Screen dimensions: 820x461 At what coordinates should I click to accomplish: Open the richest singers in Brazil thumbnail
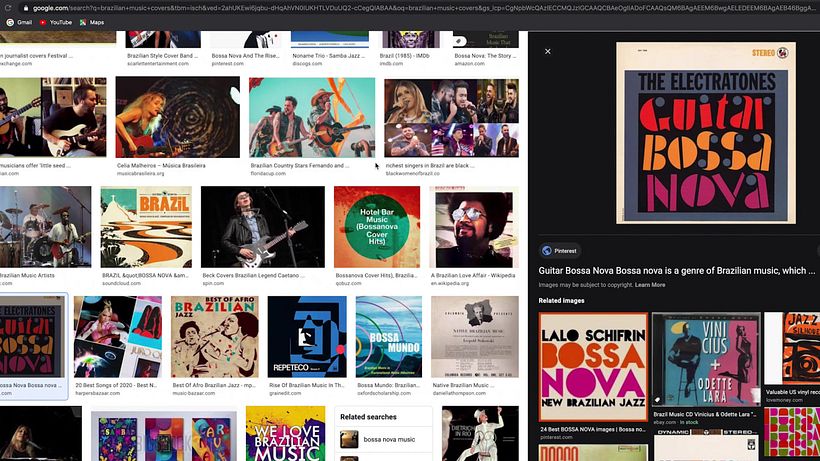pos(451,117)
